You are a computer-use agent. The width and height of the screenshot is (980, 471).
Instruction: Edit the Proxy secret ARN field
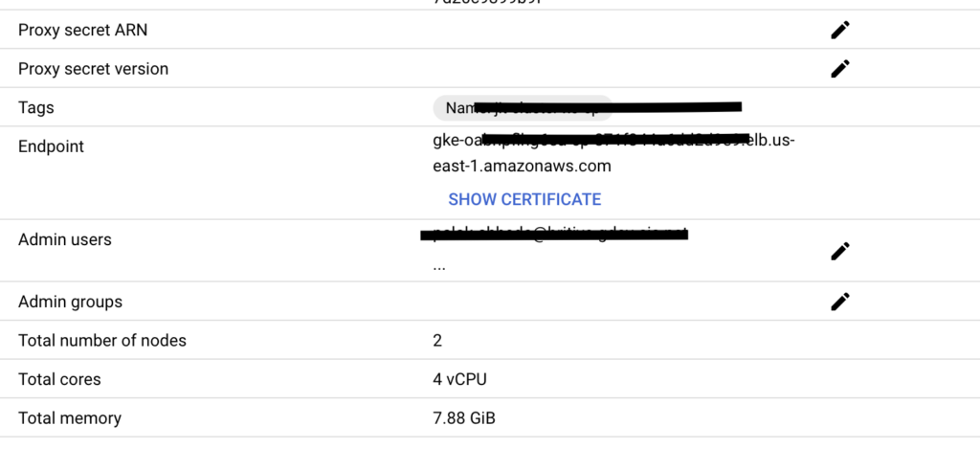tap(840, 30)
